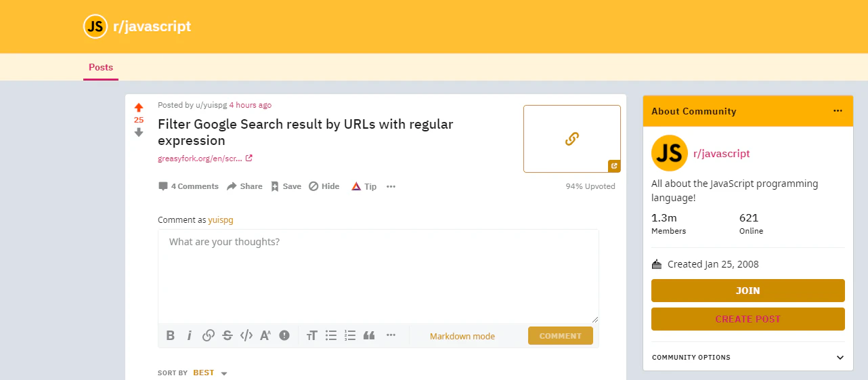Image resolution: width=868 pixels, height=380 pixels.
Task: Apply heading formatting
Action: point(311,335)
